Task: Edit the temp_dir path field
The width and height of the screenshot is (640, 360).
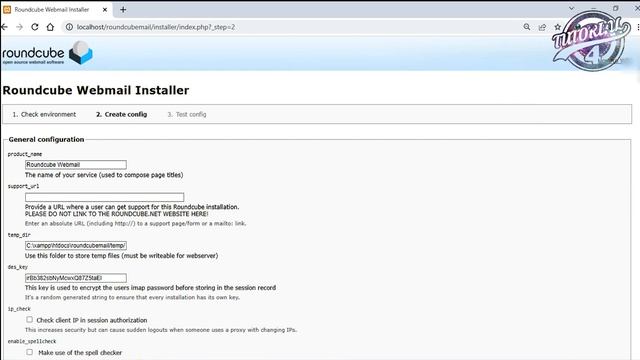Action: [x=76, y=245]
